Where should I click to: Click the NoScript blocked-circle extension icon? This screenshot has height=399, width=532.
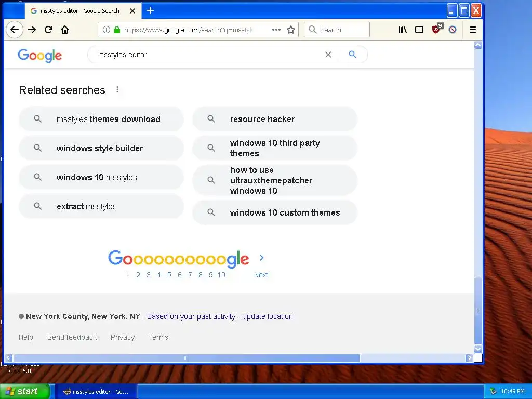coord(453,30)
